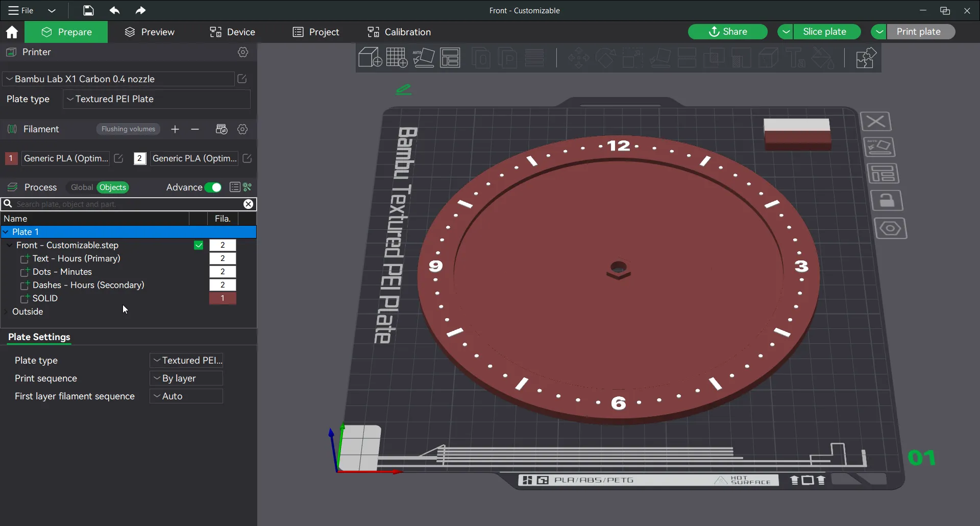This screenshot has width=980, height=526.
Task: Click the Arrange All Objects icon
Action: click(x=450, y=58)
